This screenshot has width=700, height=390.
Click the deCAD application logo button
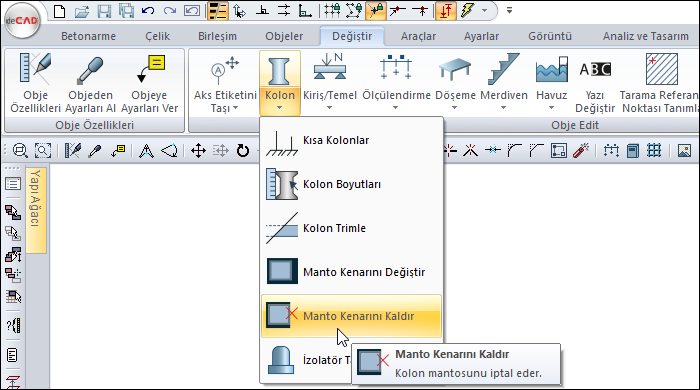point(21,21)
